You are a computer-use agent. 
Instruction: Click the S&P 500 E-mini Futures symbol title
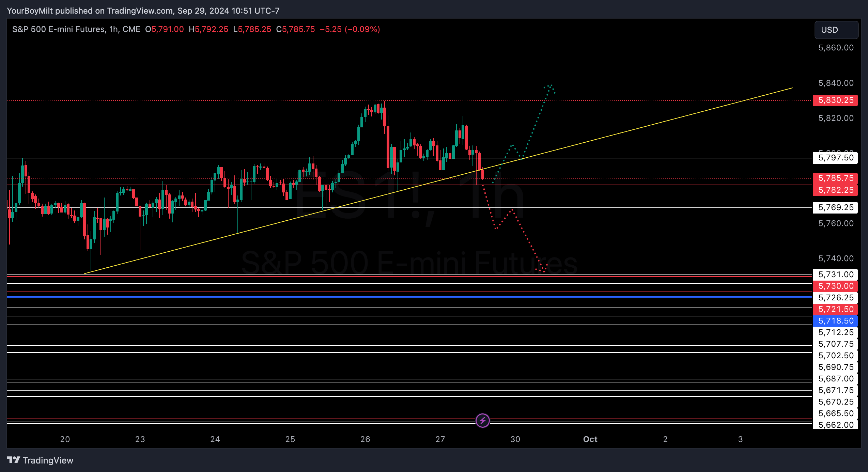click(x=59, y=29)
